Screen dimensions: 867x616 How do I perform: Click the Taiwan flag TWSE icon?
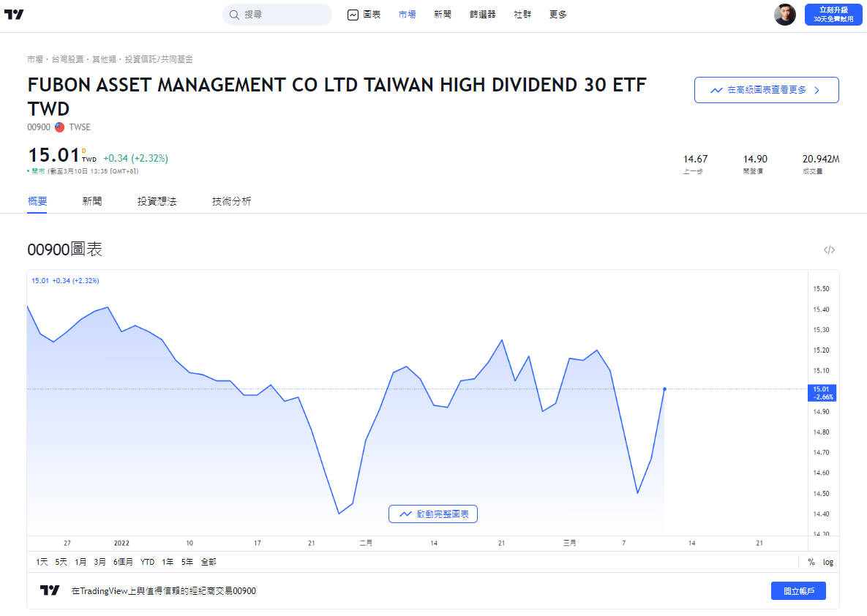[60, 127]
